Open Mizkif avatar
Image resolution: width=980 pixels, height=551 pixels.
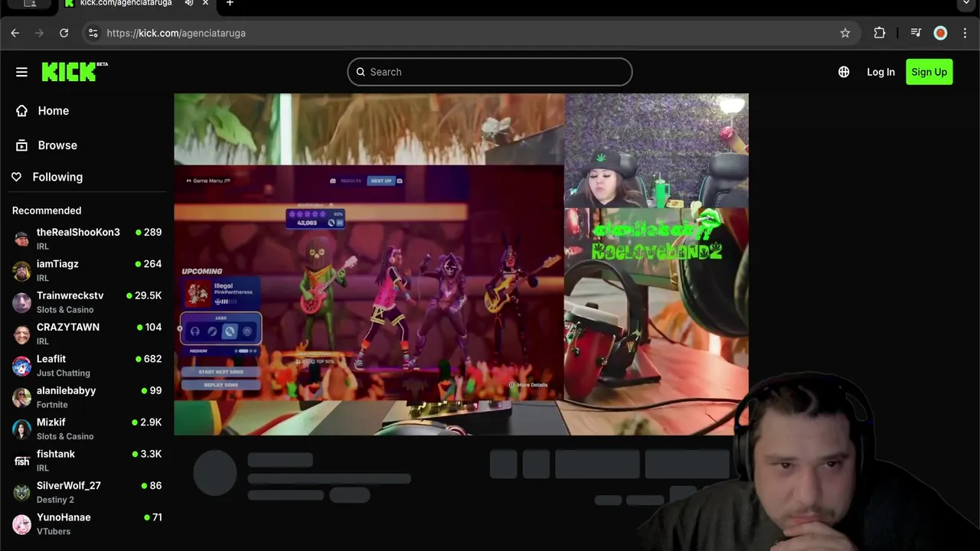tap(21, 429)
